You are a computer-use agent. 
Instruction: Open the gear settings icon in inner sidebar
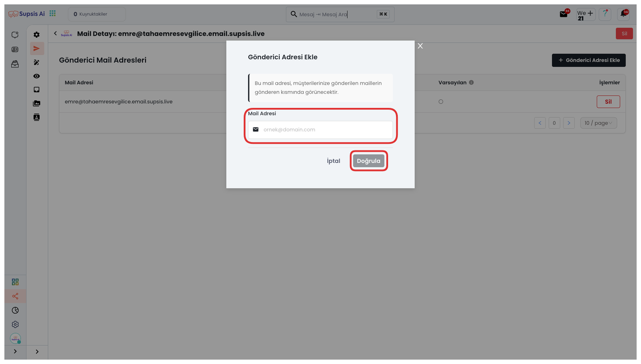click(x=36, y=35)
